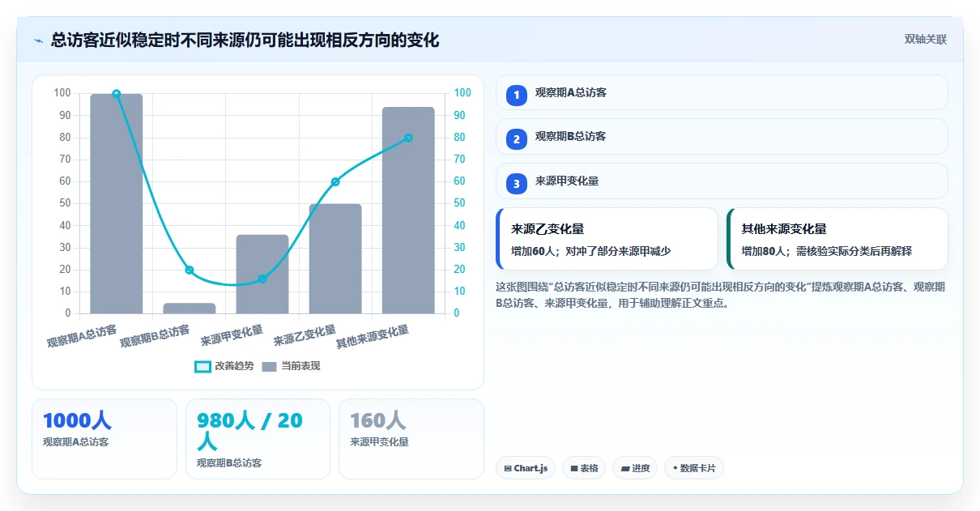Screen dimensions: 980x511
Task: Open the 其他来源变化量 card
Action: pos(837,239)
